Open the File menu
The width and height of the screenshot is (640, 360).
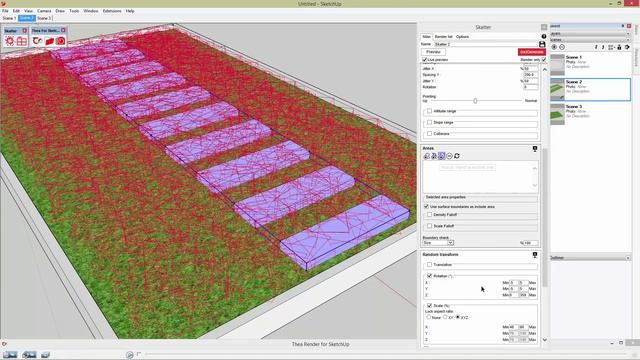(5, 11)
